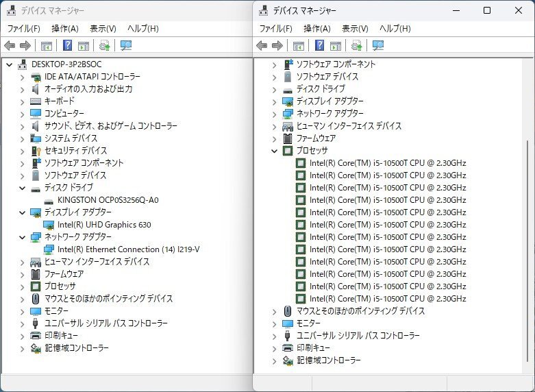This screenshot has height=392, width=535.
Task: Click the help icon in left window toolbar
Action: tap(67, 46)
